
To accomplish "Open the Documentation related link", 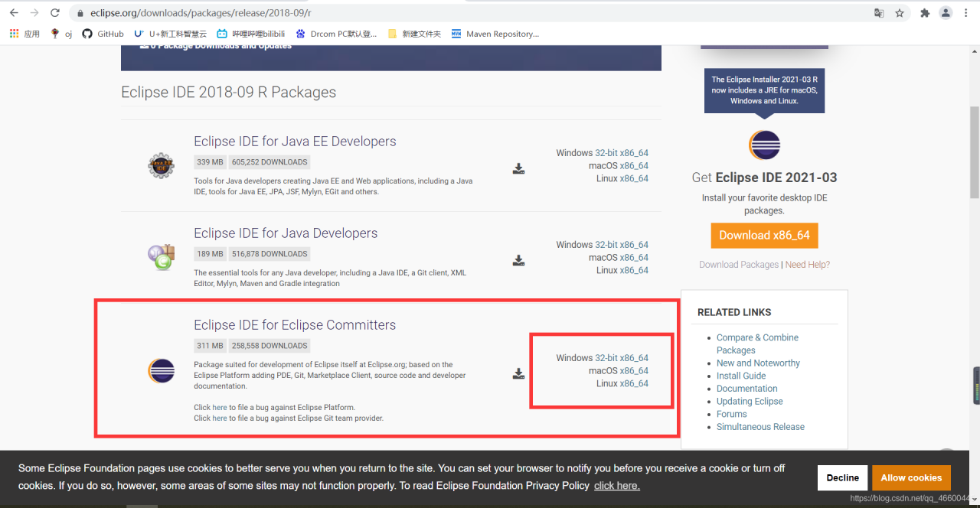I will pyautogui.click(x=747, y=389).
